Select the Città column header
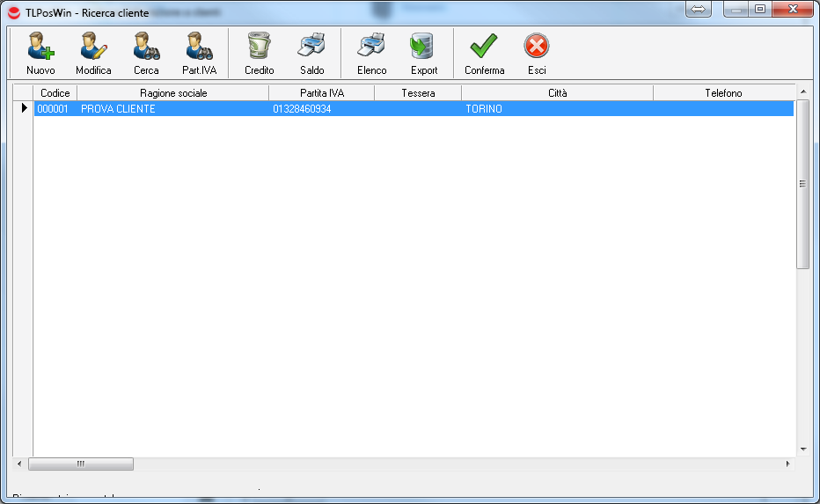 (x=557, y=93)
